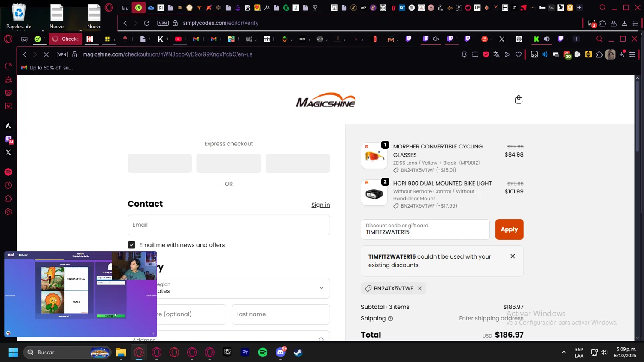Switch to the K logo tab

coord(161,39)
